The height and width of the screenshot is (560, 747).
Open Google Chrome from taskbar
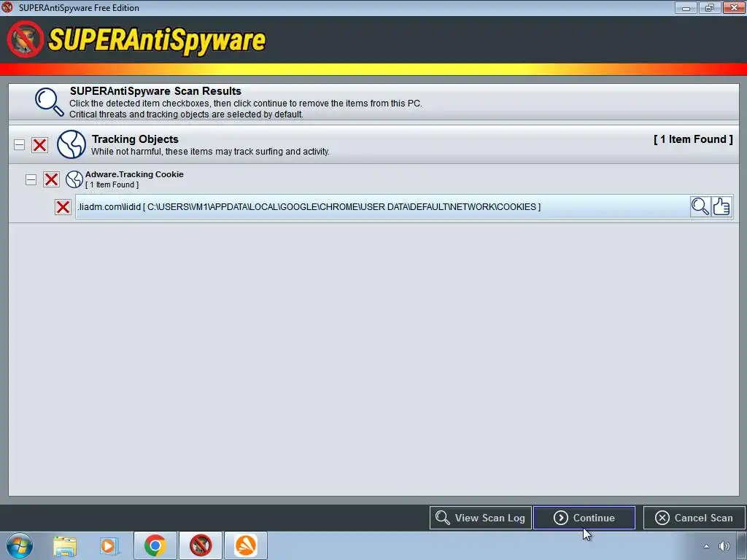[x=155, y=545]
